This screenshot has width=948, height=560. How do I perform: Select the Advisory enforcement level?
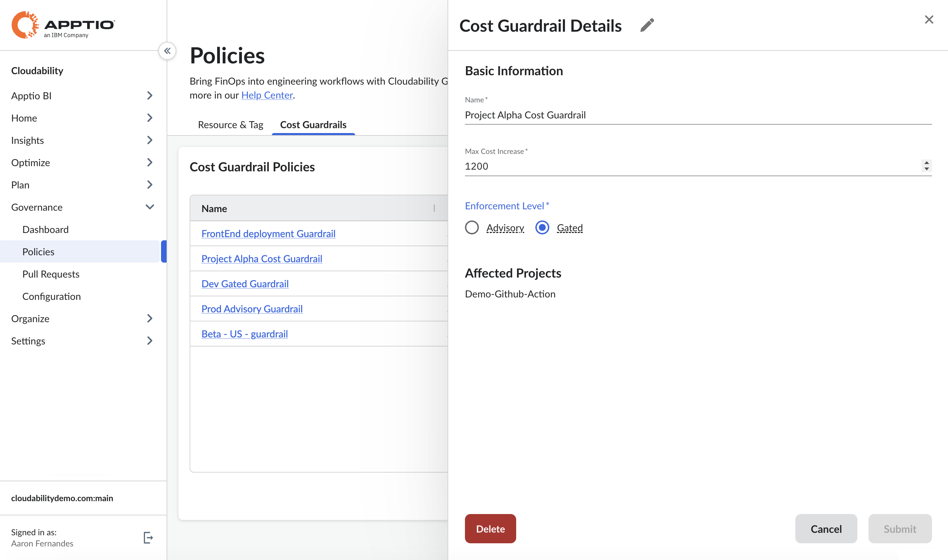coord(472,228)
